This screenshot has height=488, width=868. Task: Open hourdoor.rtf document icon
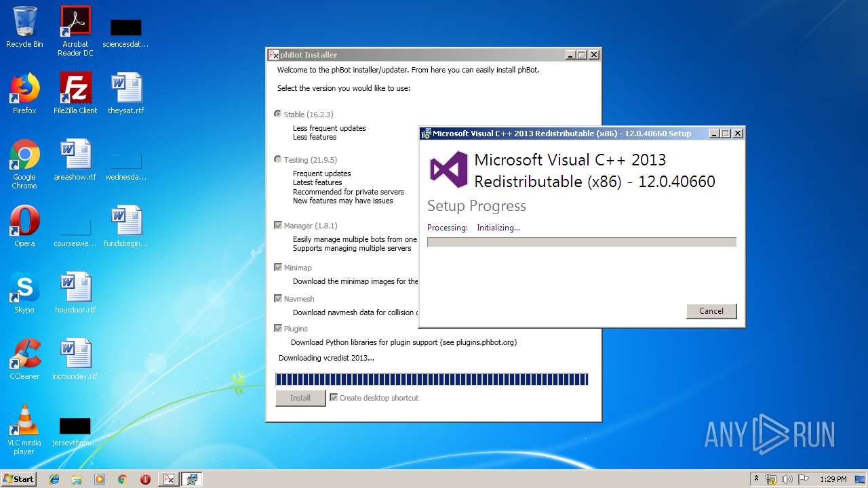pyautogui.click(x=75, y=293)
